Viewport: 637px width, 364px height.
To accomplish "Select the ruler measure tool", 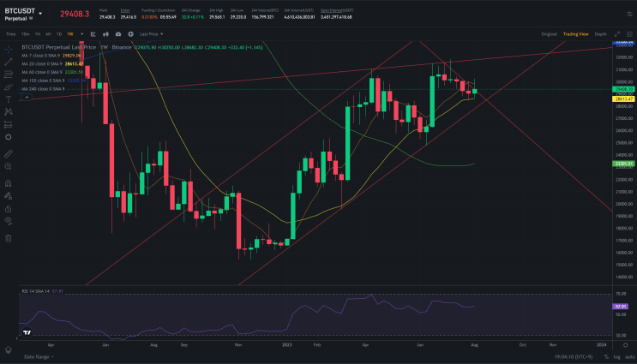I will (8, 154).
